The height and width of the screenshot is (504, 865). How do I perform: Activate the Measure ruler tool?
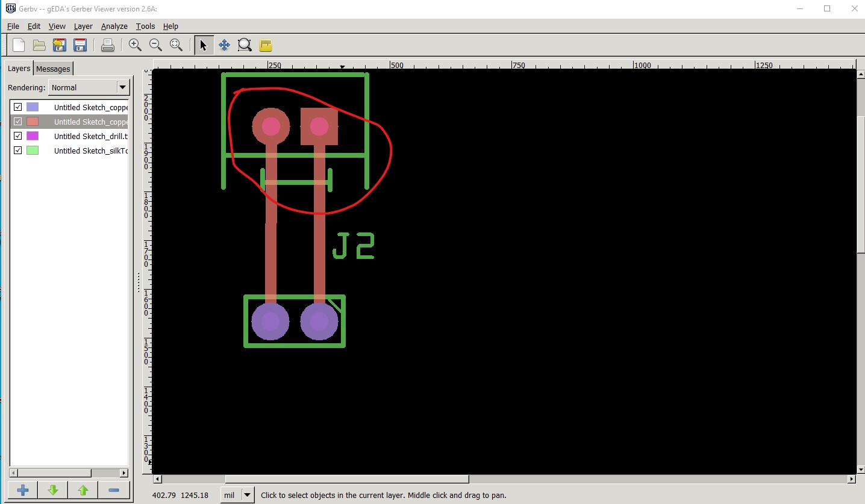click(266, 45)
